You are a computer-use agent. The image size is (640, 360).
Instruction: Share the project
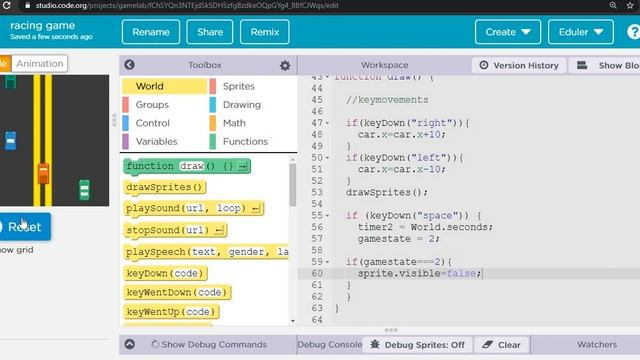[x=210, y=32]
